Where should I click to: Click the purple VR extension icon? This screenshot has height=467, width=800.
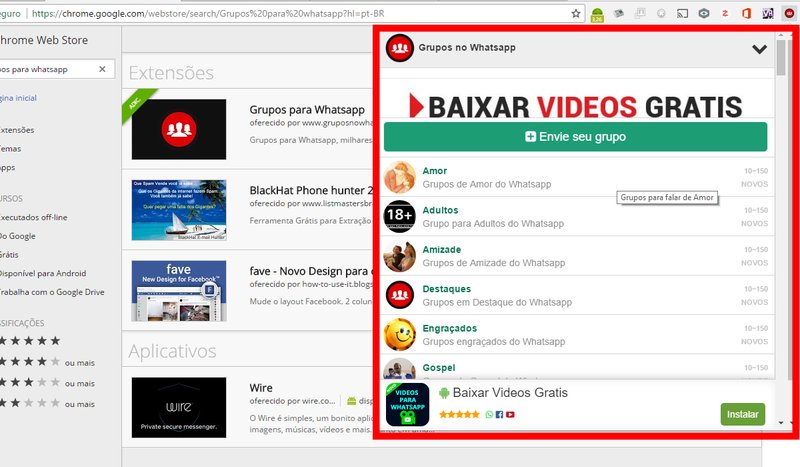pyautogui.click(x=768, y=13)
